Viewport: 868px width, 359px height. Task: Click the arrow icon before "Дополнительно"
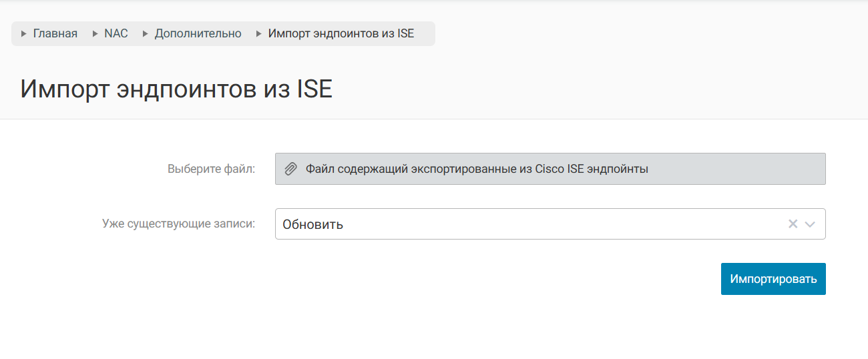coord(146,33)
